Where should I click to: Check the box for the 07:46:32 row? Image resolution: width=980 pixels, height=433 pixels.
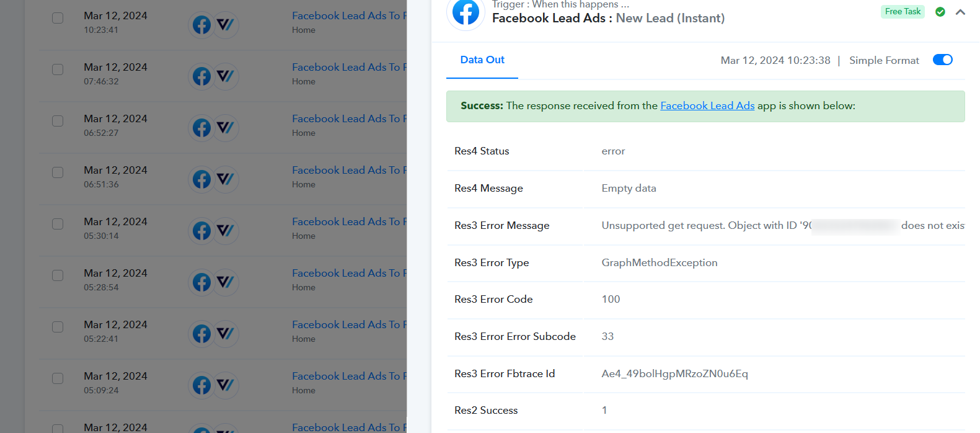58,69
